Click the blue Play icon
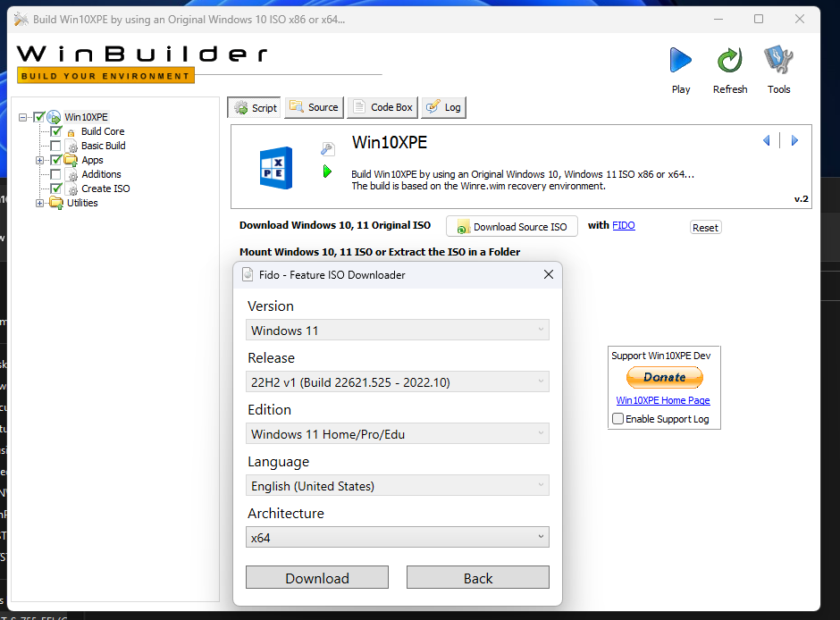The height and width of the screenshot is (620, 840). (x=680, y=60)
